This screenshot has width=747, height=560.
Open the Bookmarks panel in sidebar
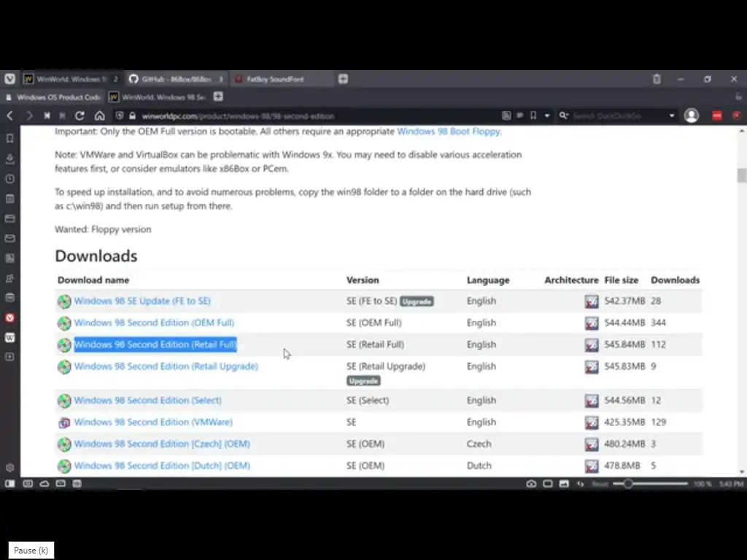coord(9,139)
